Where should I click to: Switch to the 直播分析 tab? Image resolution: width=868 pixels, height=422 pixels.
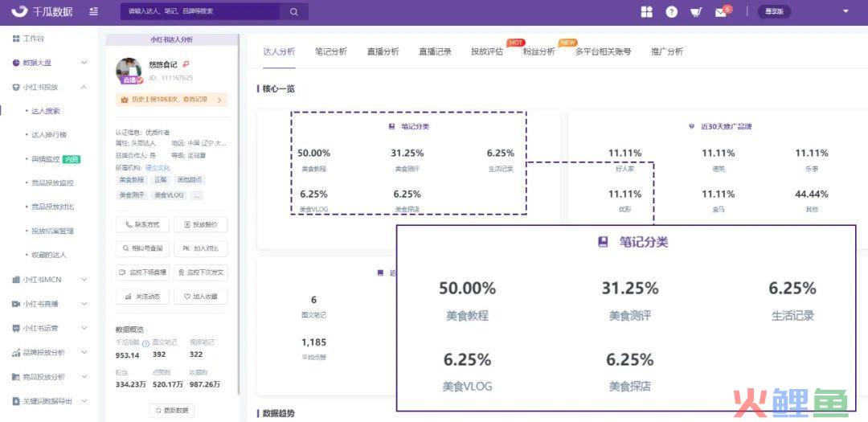tap(383, 51)
